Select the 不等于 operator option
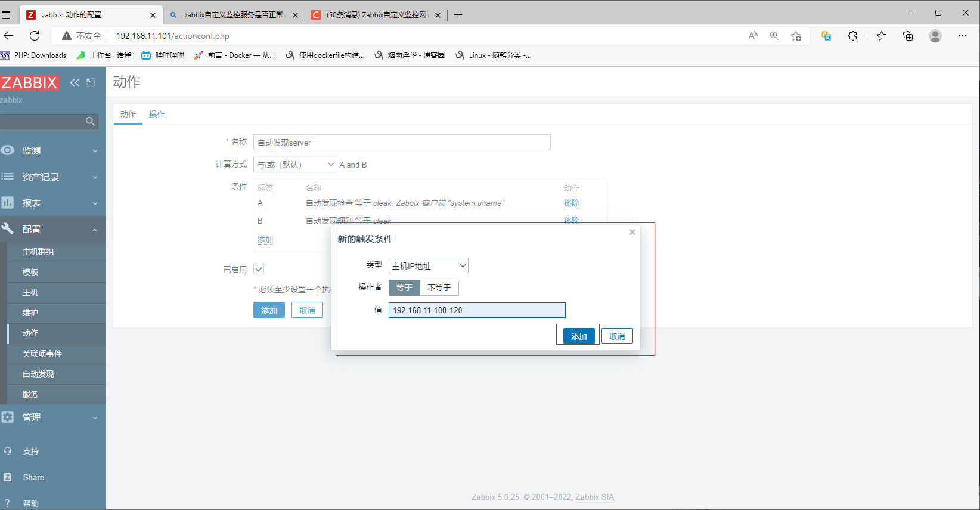 coord(439,288)
